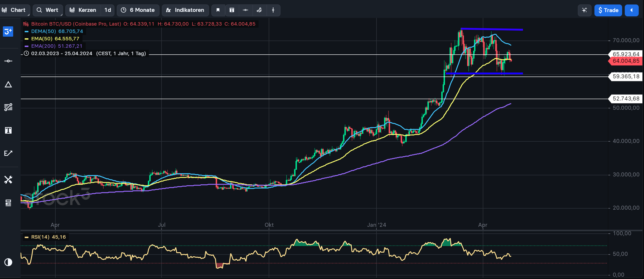Screen dimensions: 644x279
Task: Toggle the dark/light contrast mode icon
Action: [8, 262]
